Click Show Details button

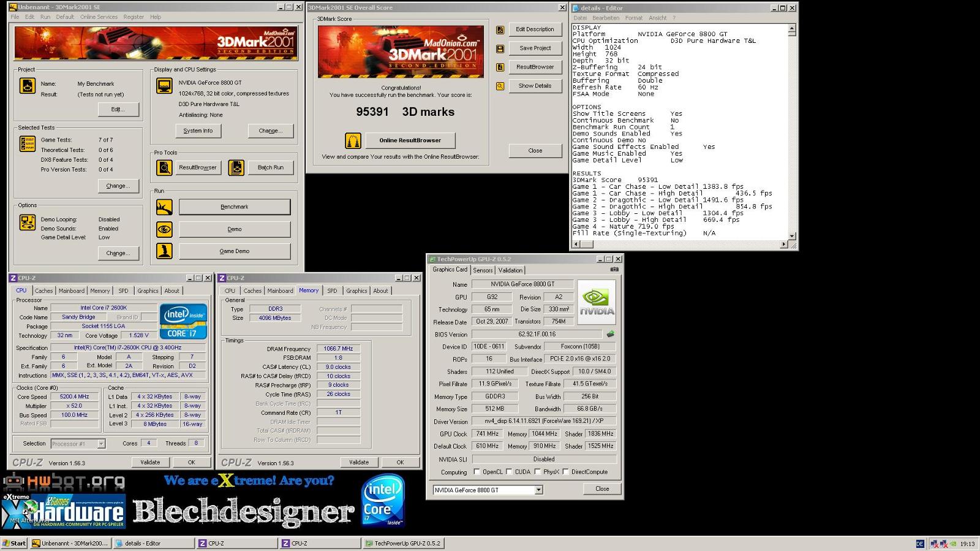(535, 86)
